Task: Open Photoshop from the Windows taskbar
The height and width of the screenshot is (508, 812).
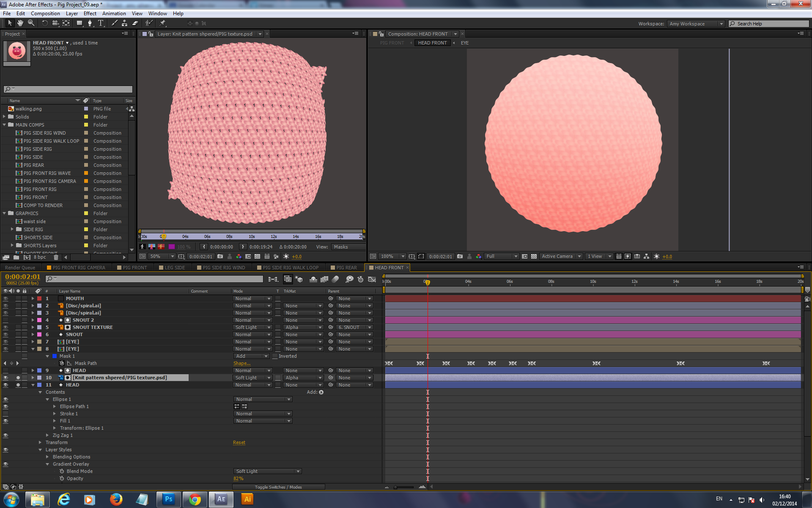Action: 168,499
